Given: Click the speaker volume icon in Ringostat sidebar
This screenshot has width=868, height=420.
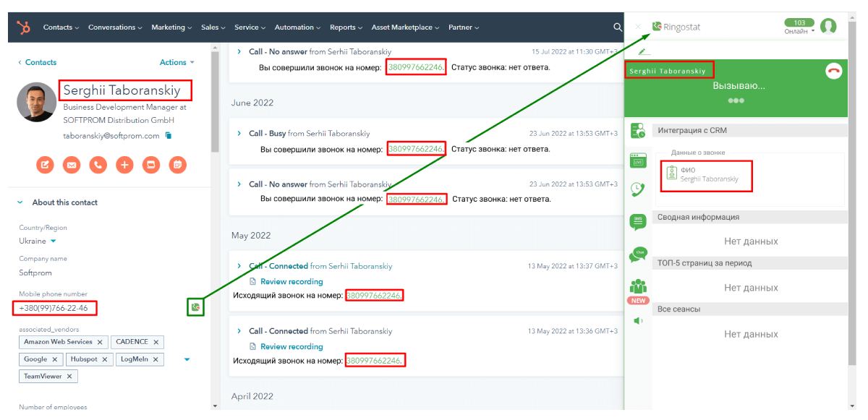Looking at the screenshot, I should 638,321.
